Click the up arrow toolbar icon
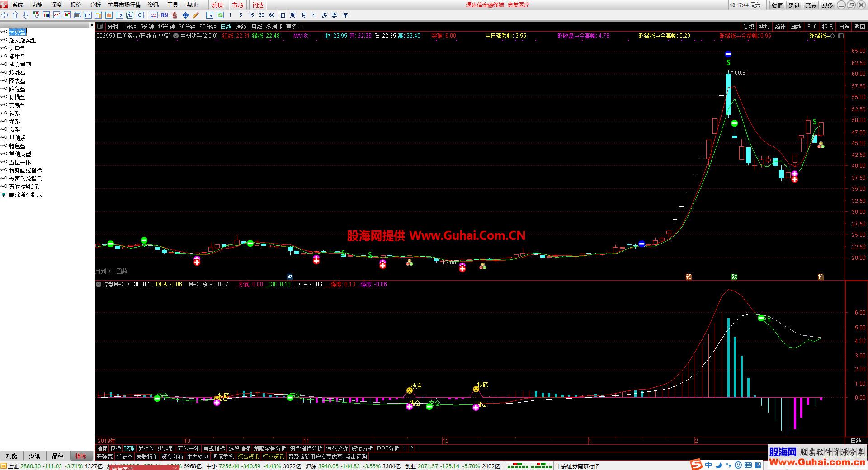Screen dimensions: 868x470 tap(15, 15)
